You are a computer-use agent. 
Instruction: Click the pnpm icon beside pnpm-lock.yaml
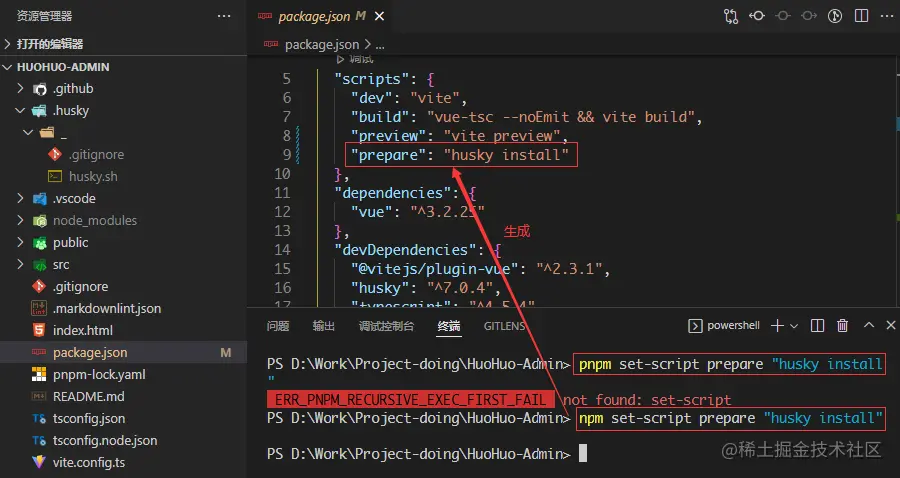(39, 374)
